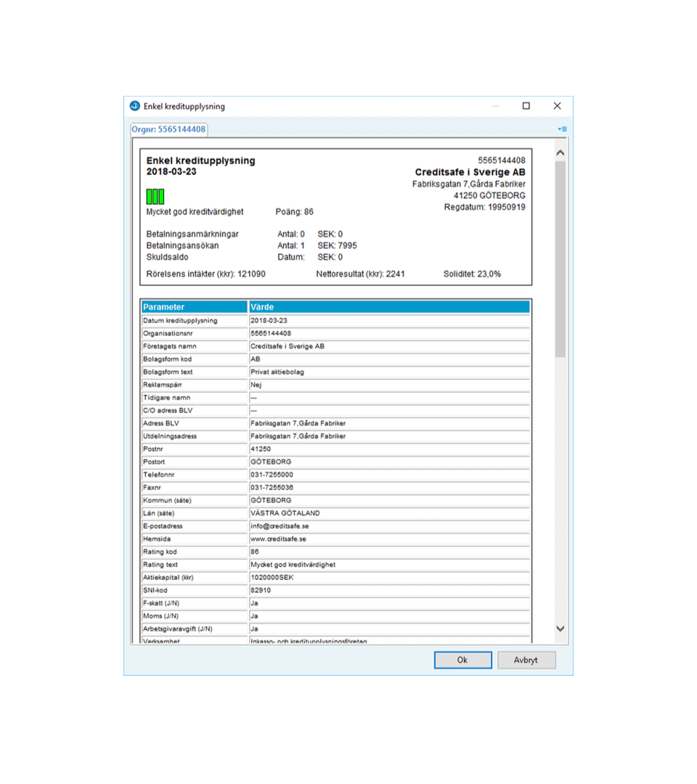Click 'Nettoresultat (kkr): 2241'
The height and width of the screenshot is (784, 697).
361,274
